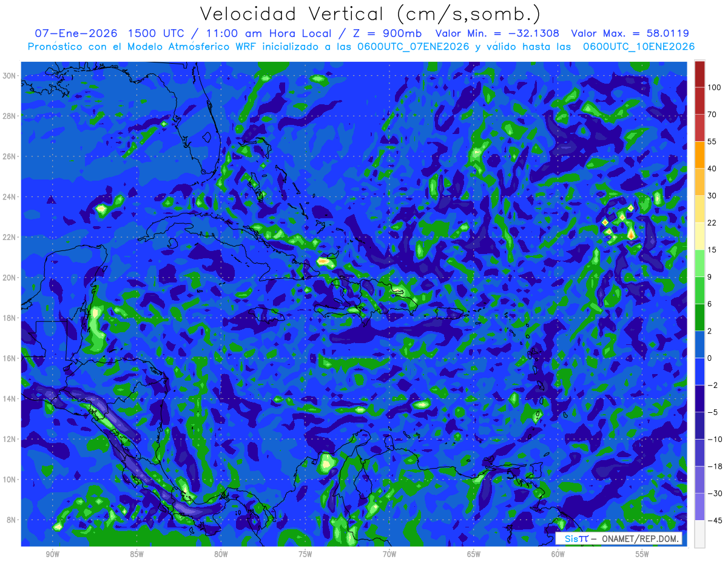
Task: Click the light orange swatch between 30 and 40
Action: coord(699,181)
